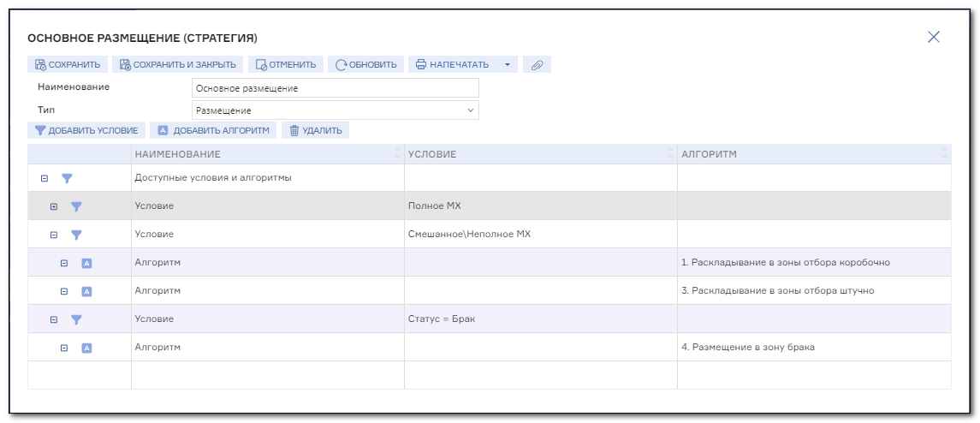
Task: Click the filter icon in 'Статус = Брак' row
Action: click(x=76, y=319)
